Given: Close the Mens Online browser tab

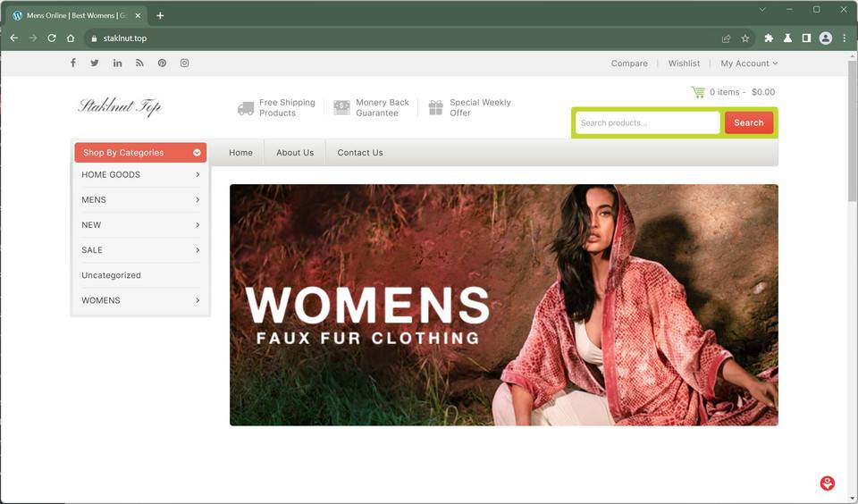Looking at the screenshot, I should tap(138, 15).
